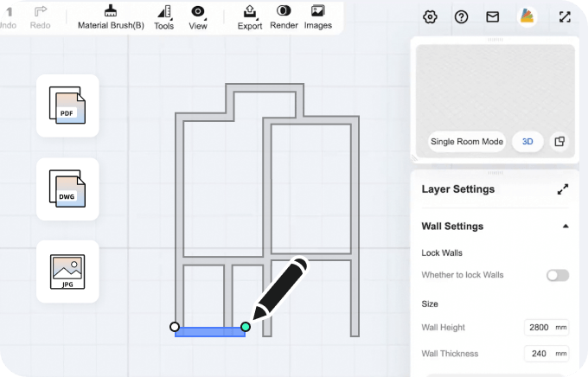Image resolution: width=588 pixels, height=377 pixels.
Task: Click the Redo arrow button
Action: click(x=40, y=17)
